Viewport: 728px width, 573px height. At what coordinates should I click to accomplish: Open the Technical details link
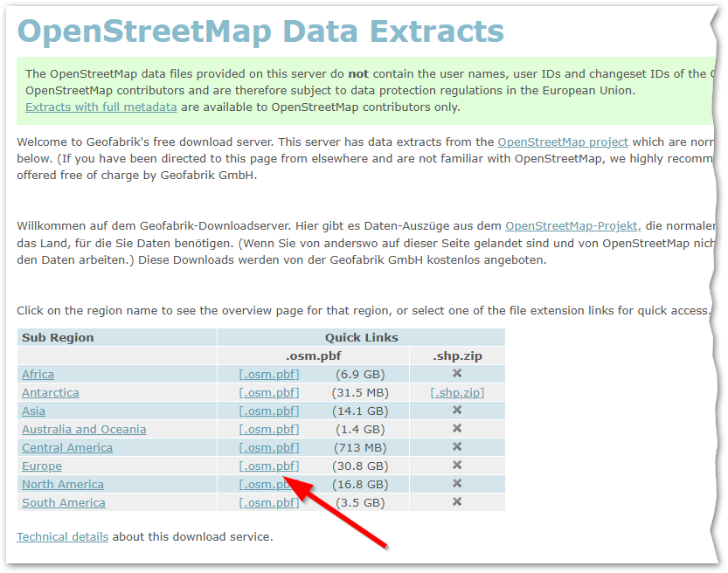tap(63, 536)
